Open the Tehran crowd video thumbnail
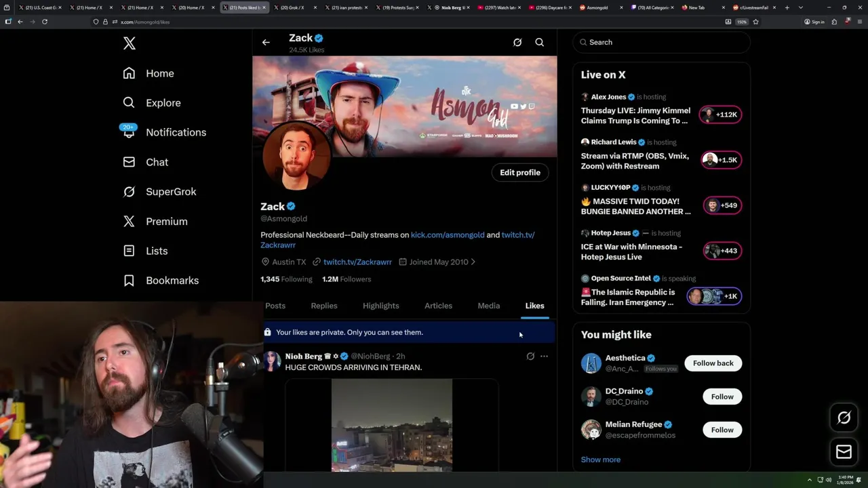868x488 pixels. click(392, 425)
